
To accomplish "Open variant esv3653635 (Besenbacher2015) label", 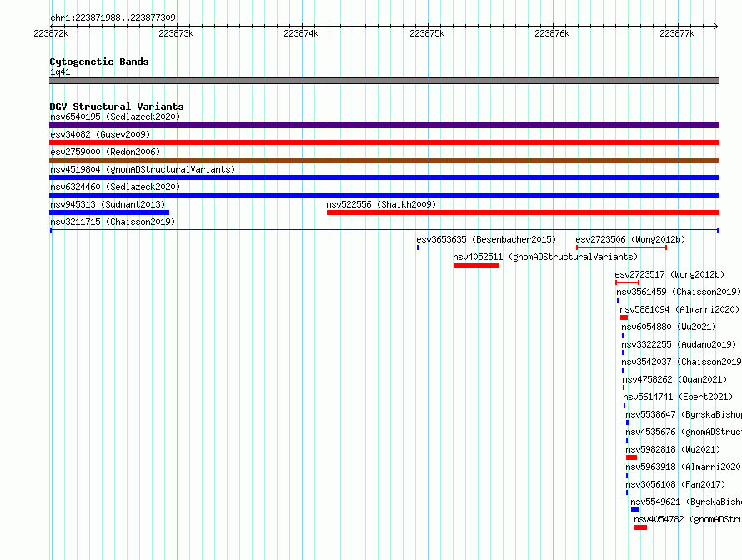I will pyautogui.click(x=486, y=239).
